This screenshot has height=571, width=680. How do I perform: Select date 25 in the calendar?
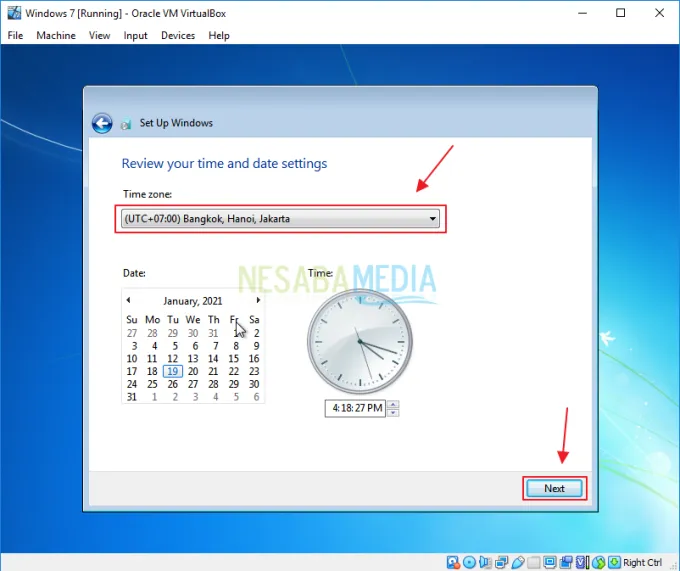click(x=152, y=384)
